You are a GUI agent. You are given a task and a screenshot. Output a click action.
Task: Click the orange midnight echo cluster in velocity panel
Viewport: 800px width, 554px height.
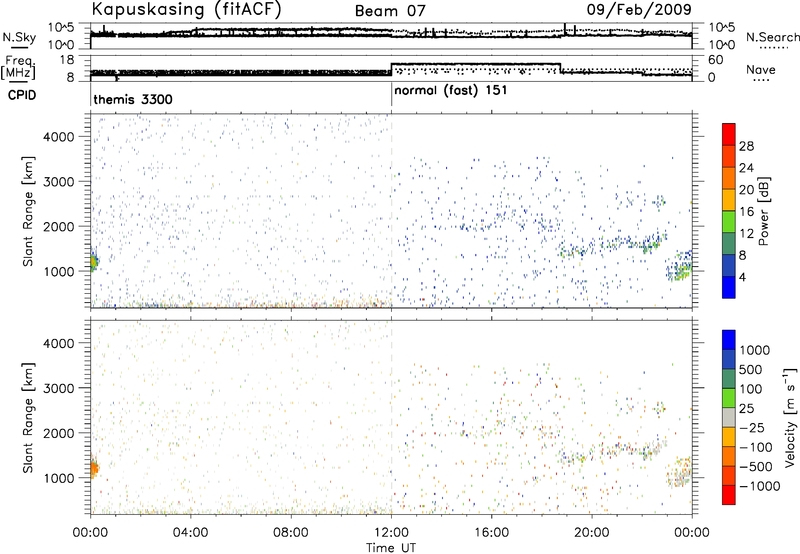tap(94, 468)
